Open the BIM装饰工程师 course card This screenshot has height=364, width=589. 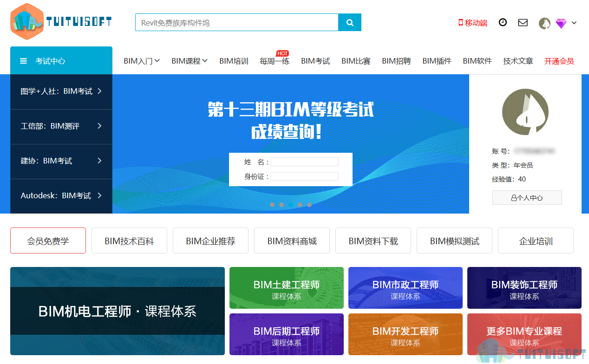pyautogui.click(x=524, y=288)
